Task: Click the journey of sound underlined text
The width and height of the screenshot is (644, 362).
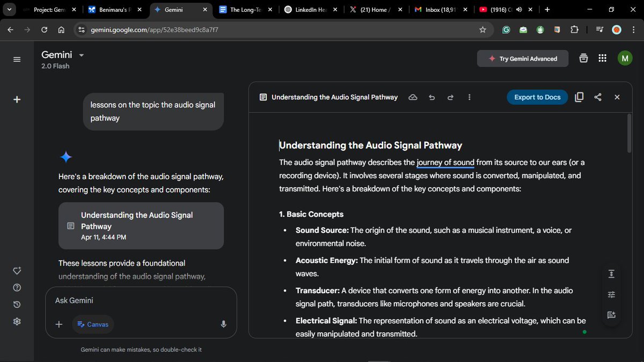Action: [x=445, y=162]
